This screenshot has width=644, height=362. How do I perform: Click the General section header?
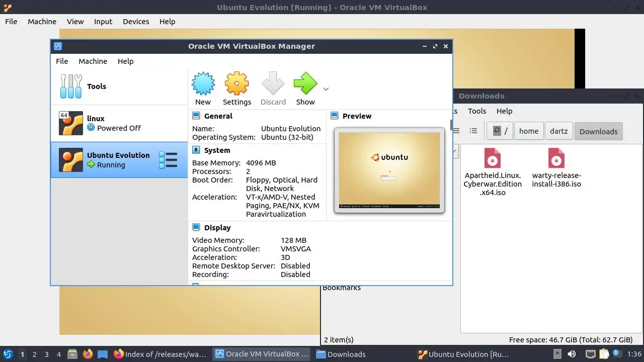tap(218, 116)
